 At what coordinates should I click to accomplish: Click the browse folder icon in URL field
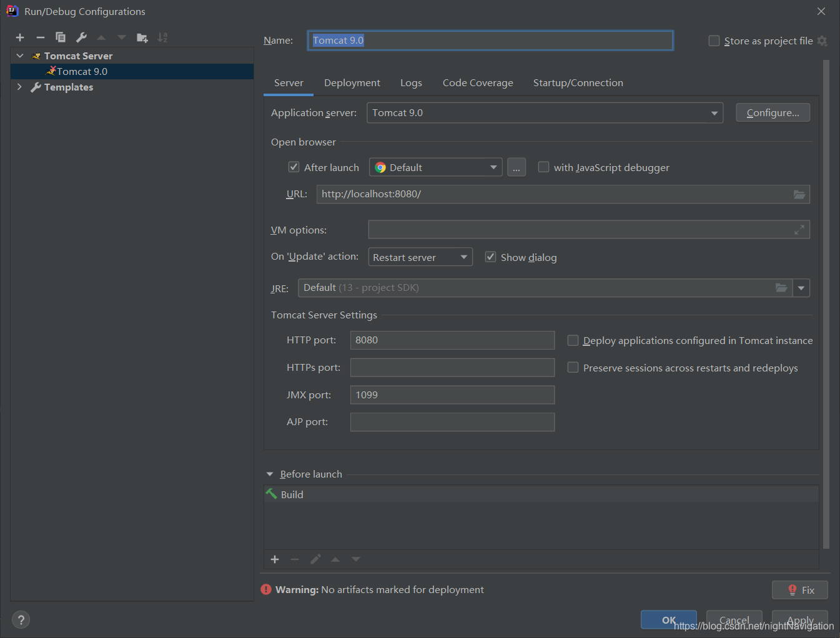799,194
